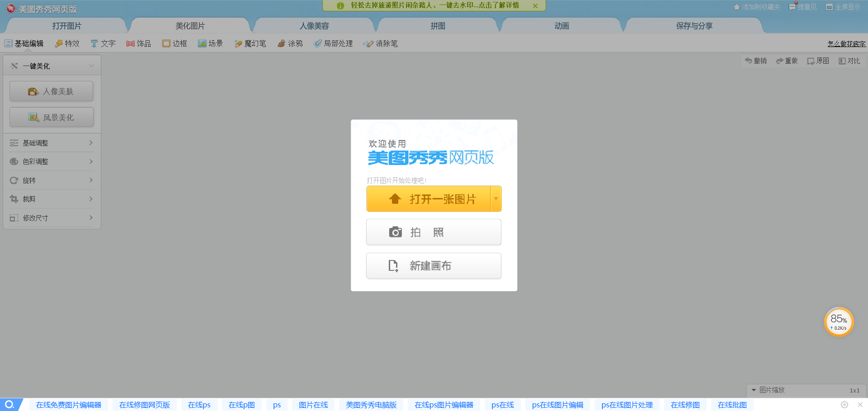The width and height of the screenshot is (868, 411).
Task: Click the camera 拍照 button
Action: (434, 232)
